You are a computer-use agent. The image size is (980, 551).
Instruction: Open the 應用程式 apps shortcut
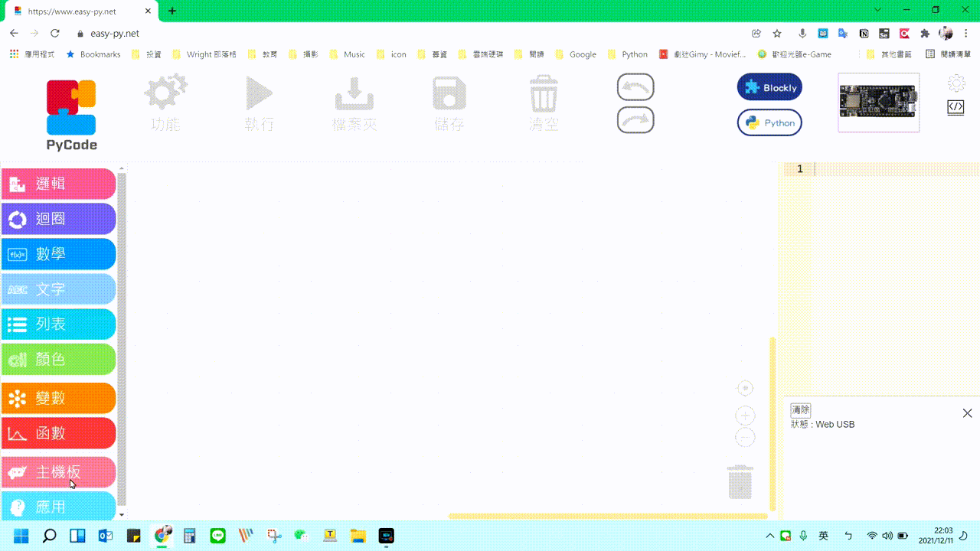tap(32, 54)
